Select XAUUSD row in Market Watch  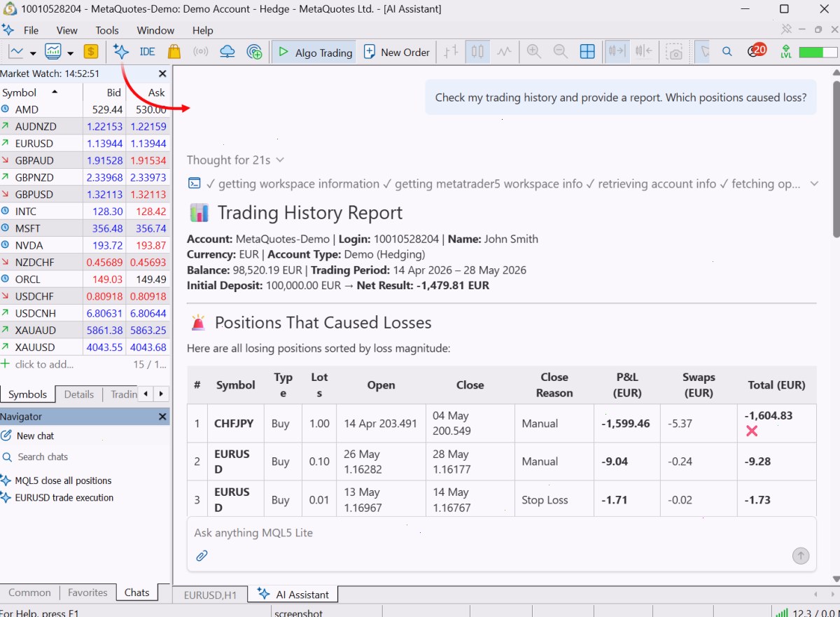click(85, 347)
